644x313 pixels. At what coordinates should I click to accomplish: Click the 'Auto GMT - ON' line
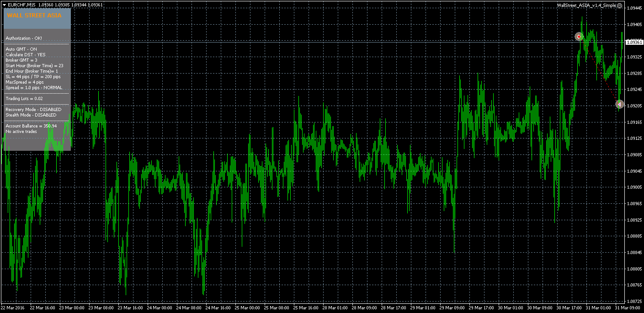point(21,49)
